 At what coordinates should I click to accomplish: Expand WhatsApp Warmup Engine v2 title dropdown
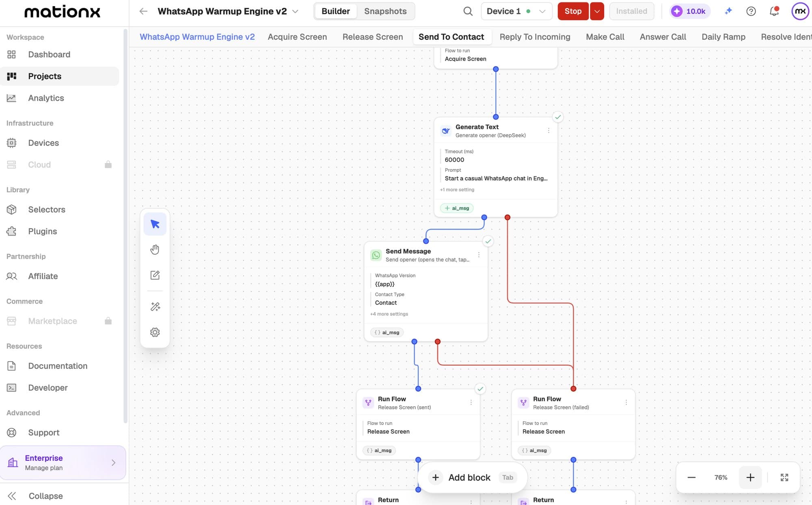click(x=295, y=11)
